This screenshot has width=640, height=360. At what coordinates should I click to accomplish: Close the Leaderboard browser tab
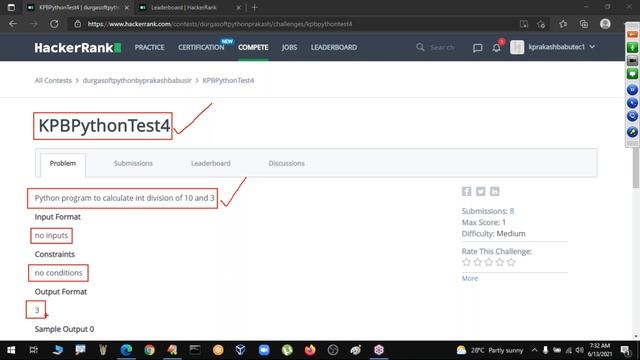239,7
